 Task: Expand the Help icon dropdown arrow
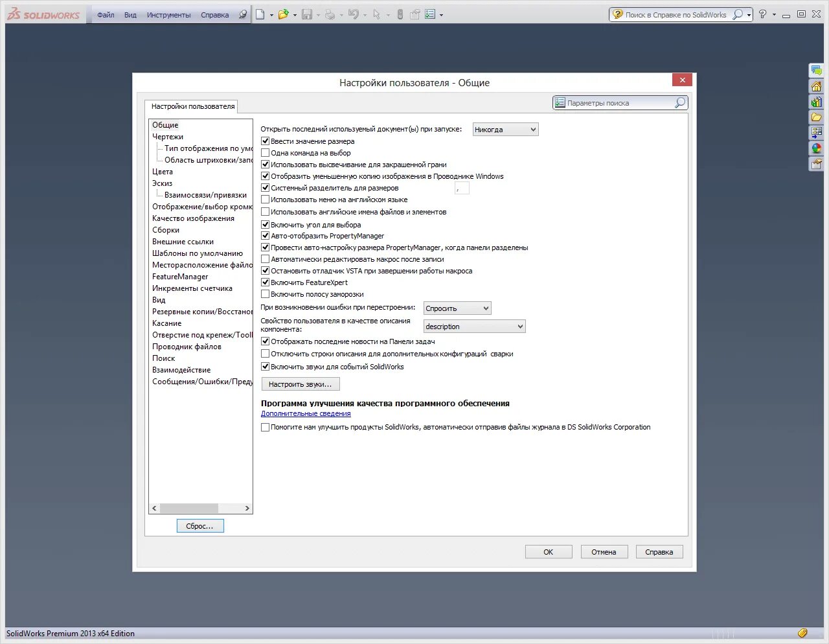point(774,15)
